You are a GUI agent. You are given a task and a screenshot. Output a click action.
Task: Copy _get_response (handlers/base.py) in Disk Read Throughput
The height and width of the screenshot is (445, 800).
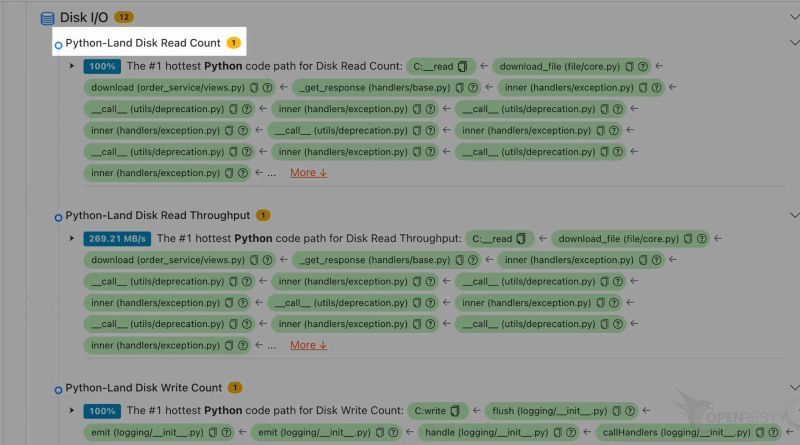[460, 260]
